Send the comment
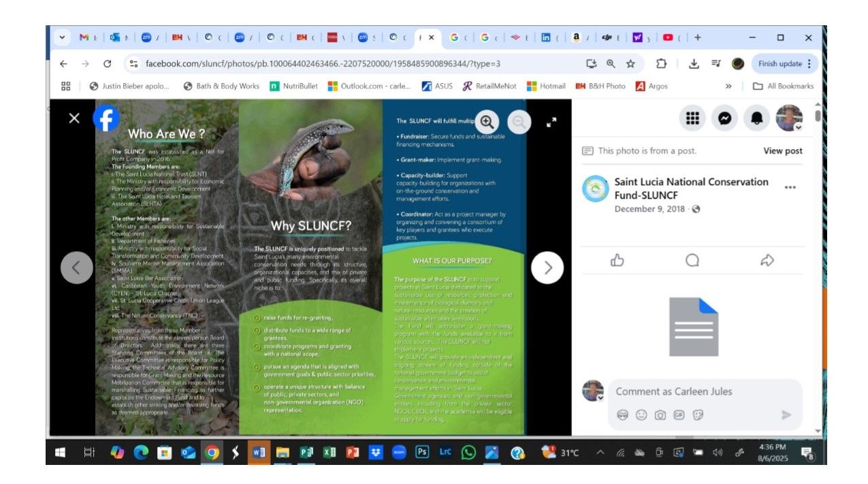 786,415
